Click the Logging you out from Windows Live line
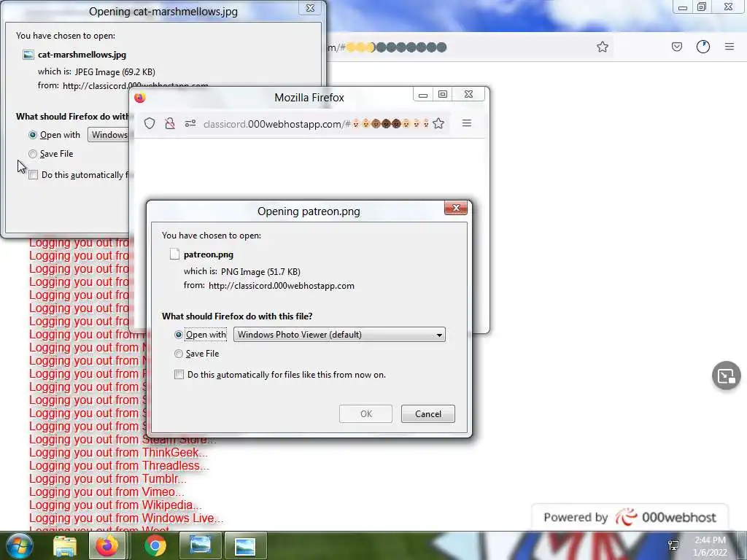 (x=126, y=518)
